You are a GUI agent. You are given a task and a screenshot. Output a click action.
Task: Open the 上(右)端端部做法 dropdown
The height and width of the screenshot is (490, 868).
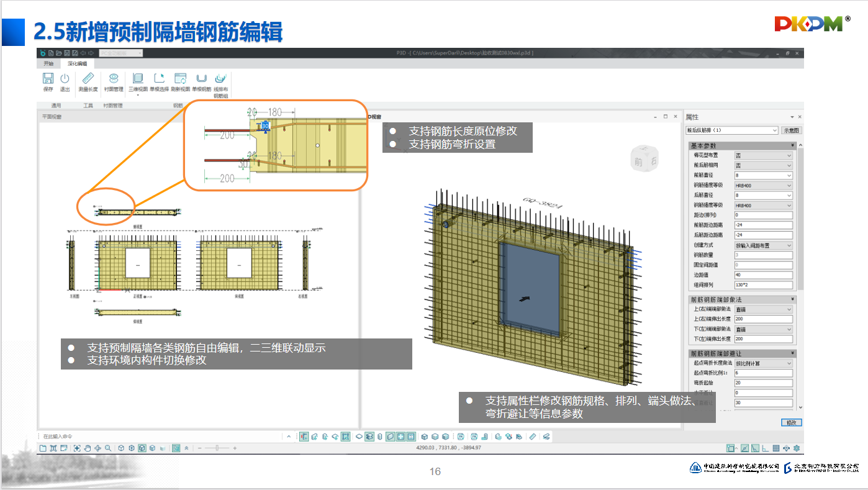pyautogui.click(x=763, y=309)
